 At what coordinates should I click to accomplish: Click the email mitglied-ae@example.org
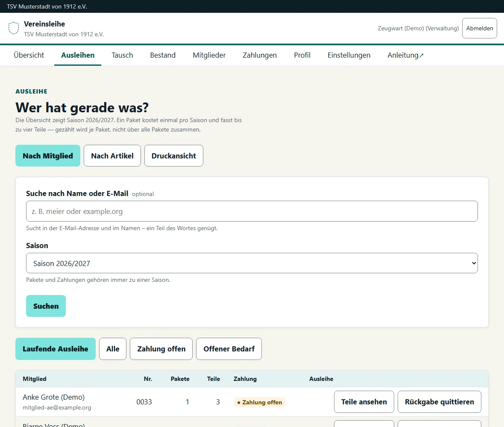click(x=57, y=407)
